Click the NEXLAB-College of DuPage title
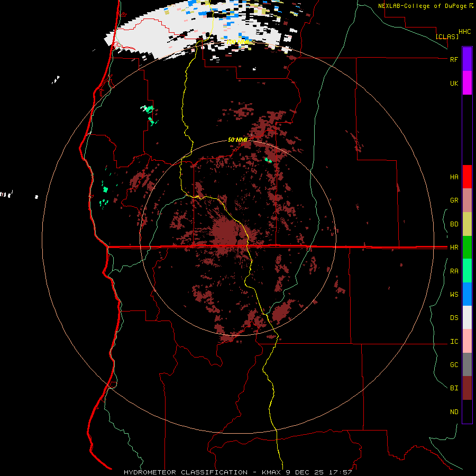This screenshot has height=476, width=476. [x=423, y=6]
